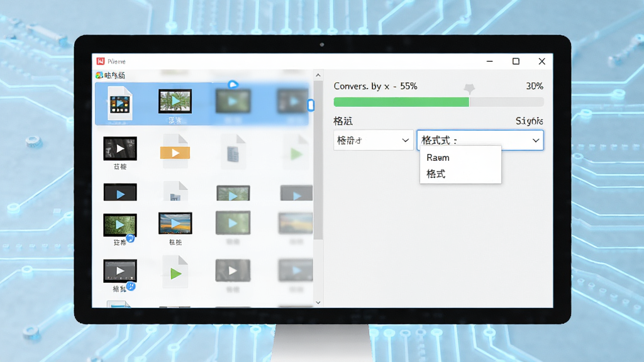
Task: Click the blue badge on the grey video thumbnail
Action: coord(131,286)
